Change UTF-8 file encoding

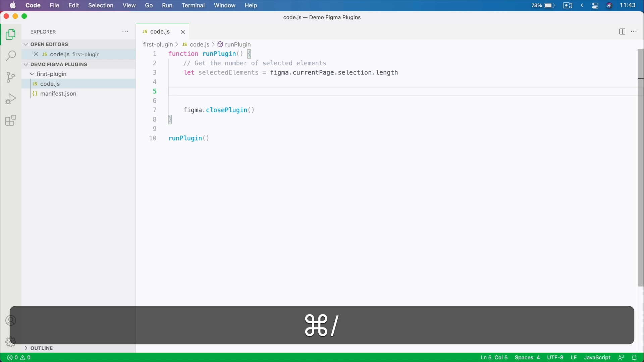(x=555, y=358)
